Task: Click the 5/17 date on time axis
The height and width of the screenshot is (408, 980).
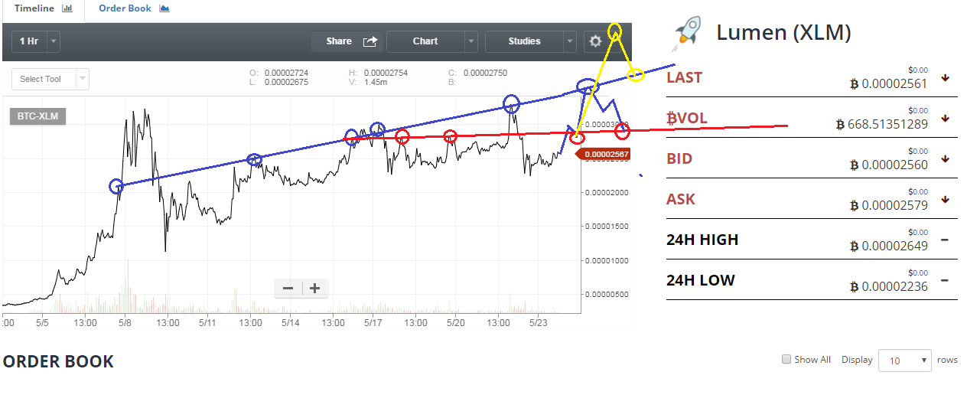Action: point(373,323)
